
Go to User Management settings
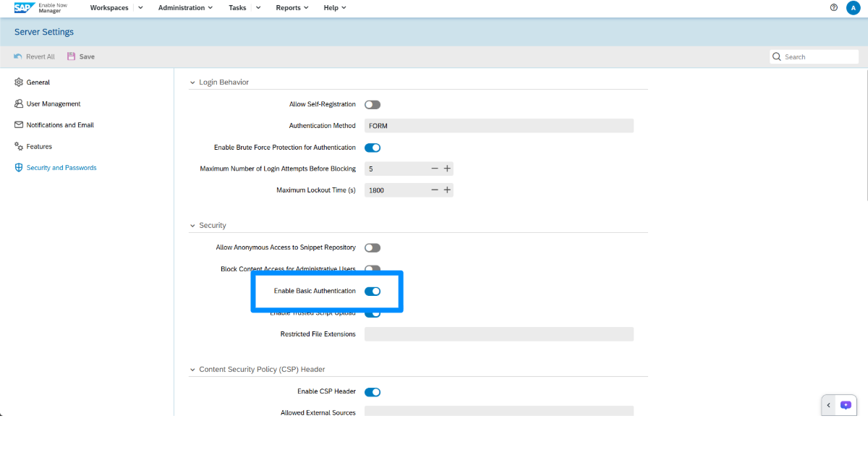point(53,104)
